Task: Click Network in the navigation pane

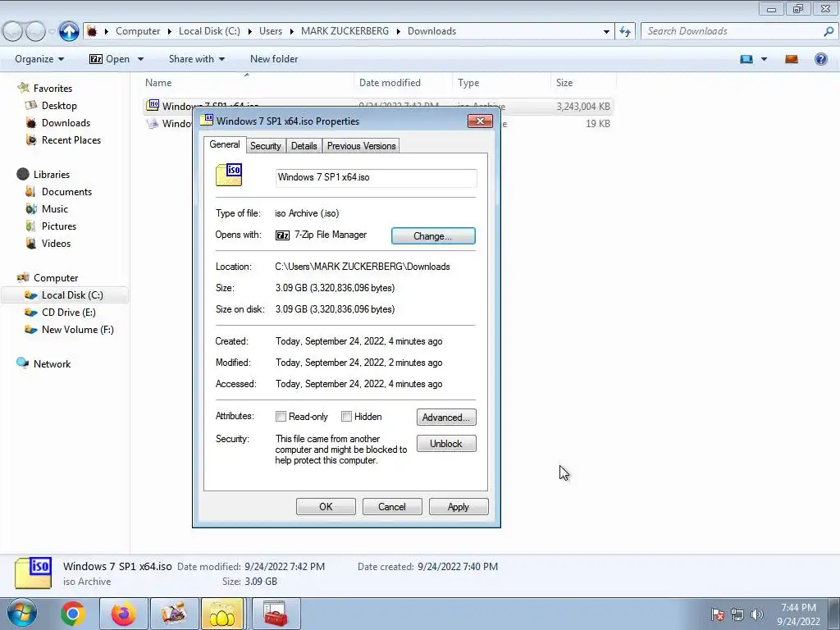Action: pyautogui.click(x=52, y=363)
